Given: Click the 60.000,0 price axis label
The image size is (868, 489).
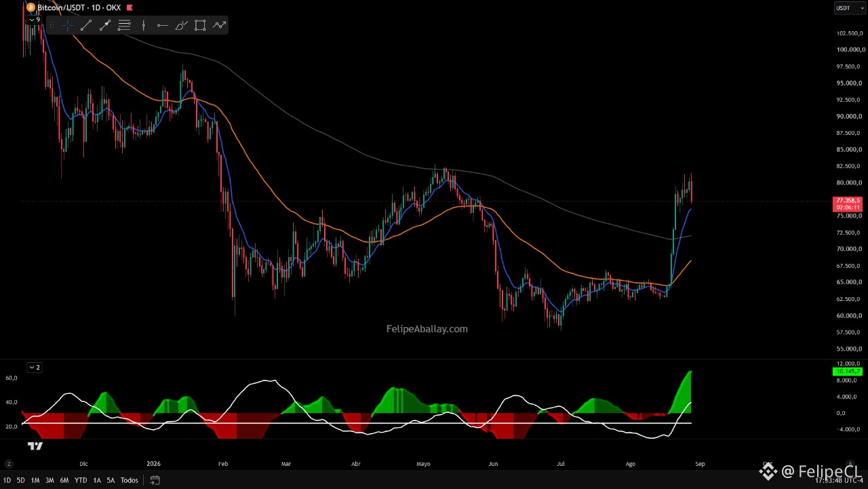Looking at the screenshot, I should coord(850,315).
